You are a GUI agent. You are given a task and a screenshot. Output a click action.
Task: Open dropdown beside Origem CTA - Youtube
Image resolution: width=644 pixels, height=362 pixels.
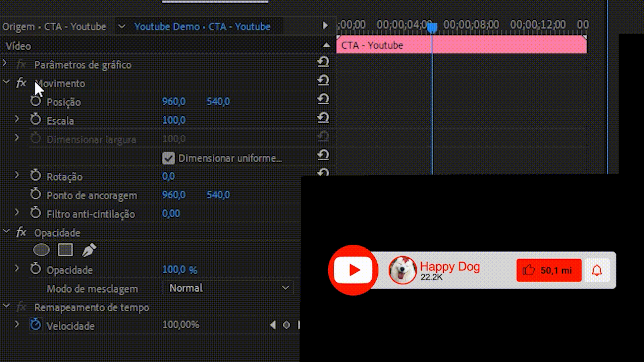coord(122,26)
